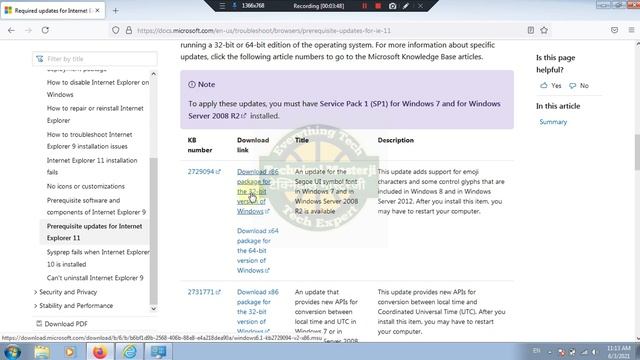
Task: Open the shield tracking protection icon
Action: click(x=116, y=30)
